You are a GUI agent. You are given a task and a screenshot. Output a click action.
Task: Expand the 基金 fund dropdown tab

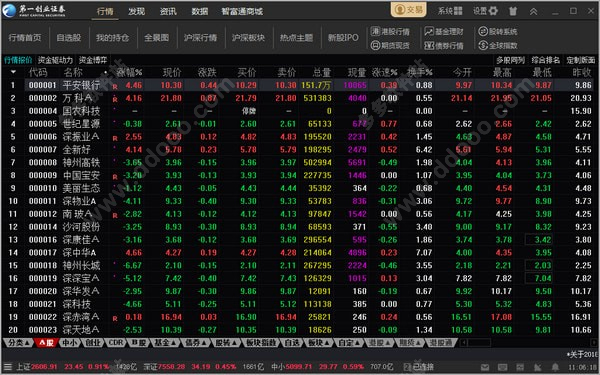(165, 342)
